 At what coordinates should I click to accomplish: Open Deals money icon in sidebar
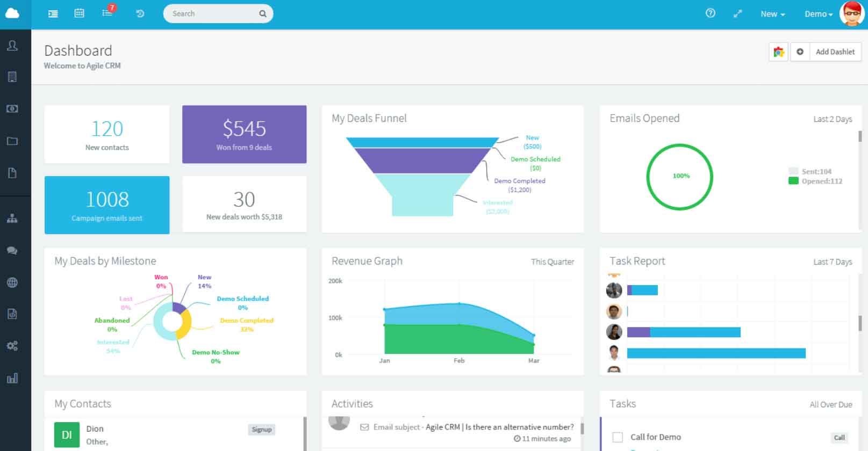[12, 109]
